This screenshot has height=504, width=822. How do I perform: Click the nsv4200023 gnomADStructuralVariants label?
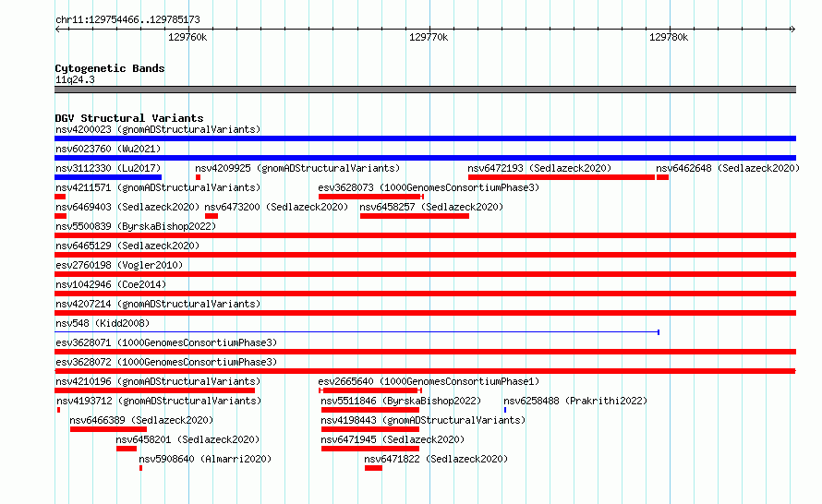[158, 129]
